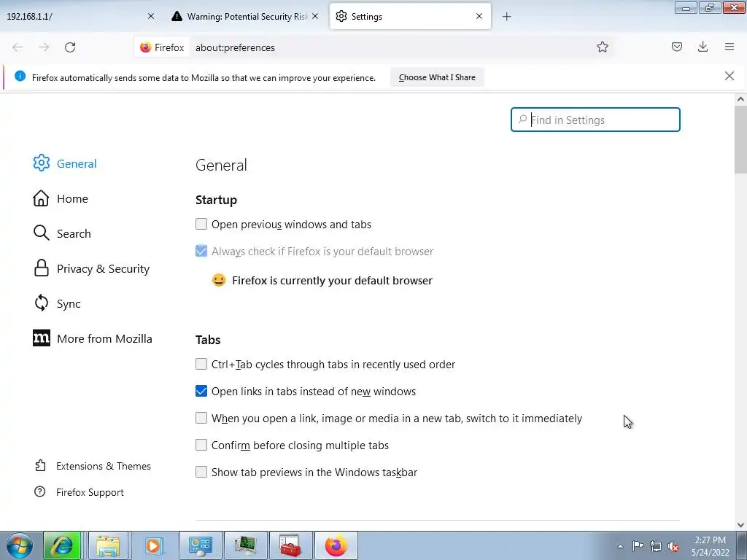Close the Security Risk warning tab

click(315, 16)
